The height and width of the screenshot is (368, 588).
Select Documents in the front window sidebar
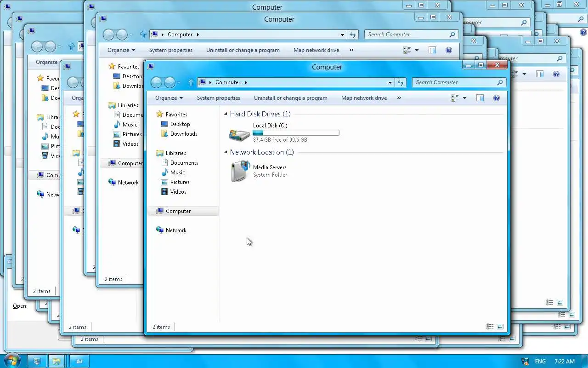click(184, 163)
